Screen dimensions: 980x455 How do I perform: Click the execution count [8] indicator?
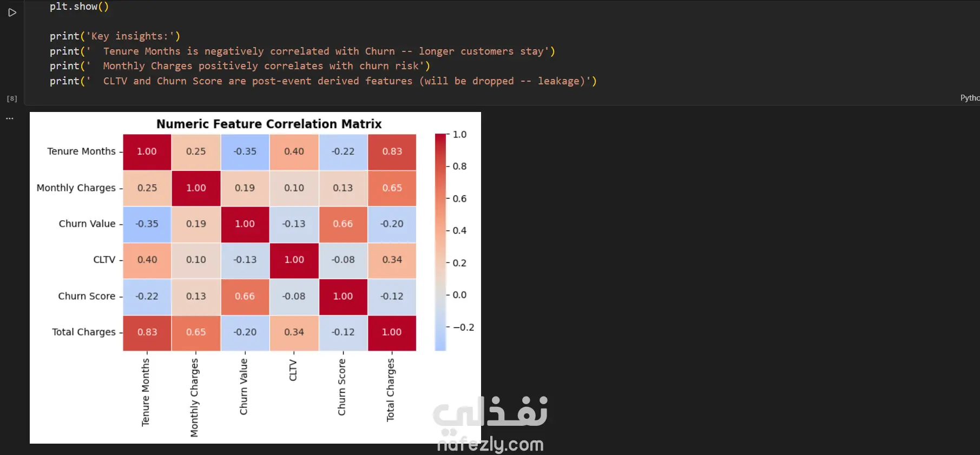12,98
